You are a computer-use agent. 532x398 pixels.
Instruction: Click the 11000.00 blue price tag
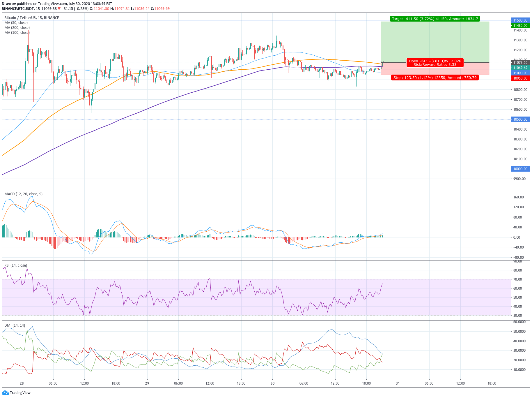(x=520, y=73)
